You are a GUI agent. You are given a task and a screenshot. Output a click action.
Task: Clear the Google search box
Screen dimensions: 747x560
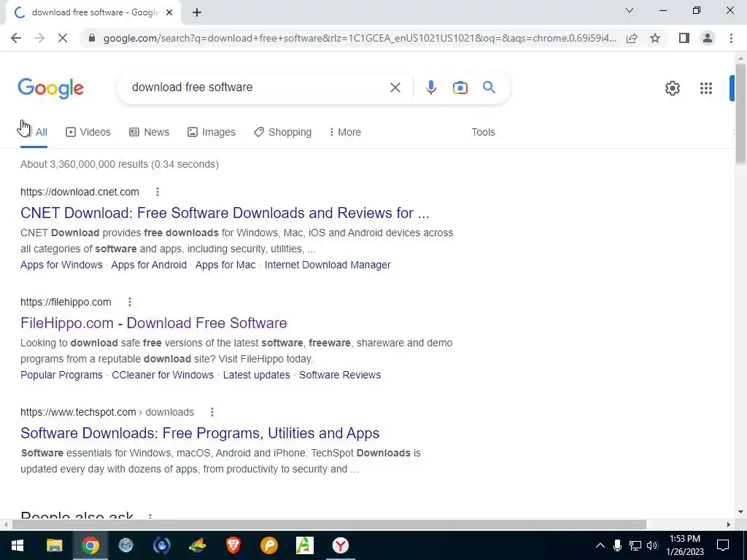click(x=395, y=87)
